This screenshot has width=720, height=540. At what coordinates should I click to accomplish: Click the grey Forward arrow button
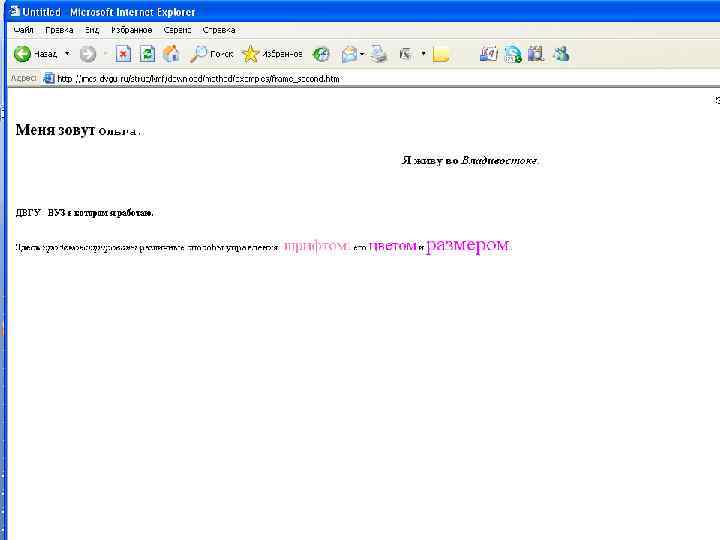pyautogui.click(x=88, y=54)
